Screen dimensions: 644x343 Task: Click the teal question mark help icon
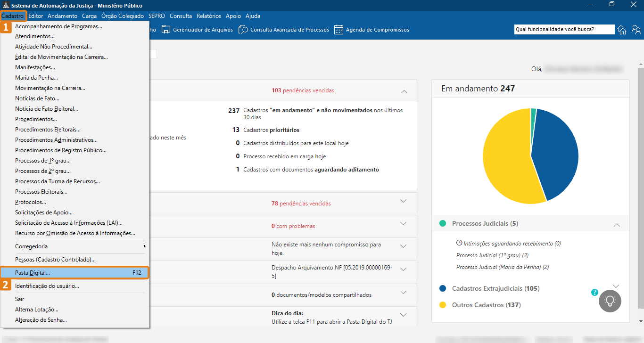[x=595, y=292]
